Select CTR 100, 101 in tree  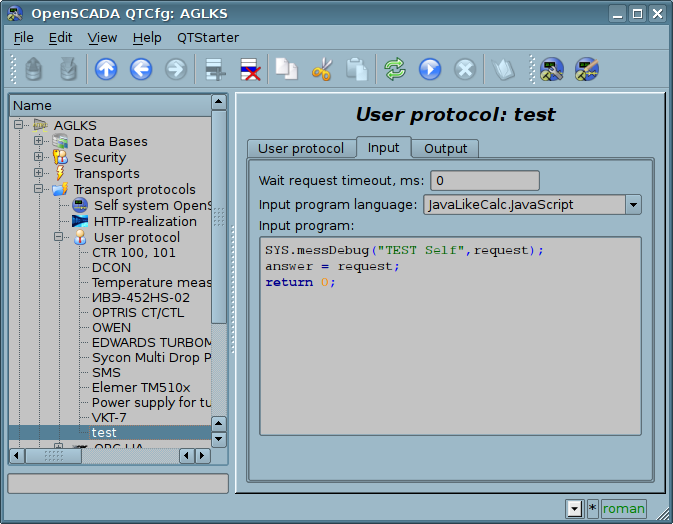[133, 252]
